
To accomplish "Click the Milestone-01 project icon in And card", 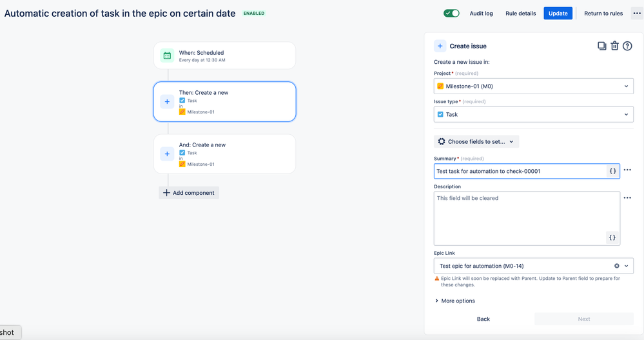I will (x=182, y=164).
